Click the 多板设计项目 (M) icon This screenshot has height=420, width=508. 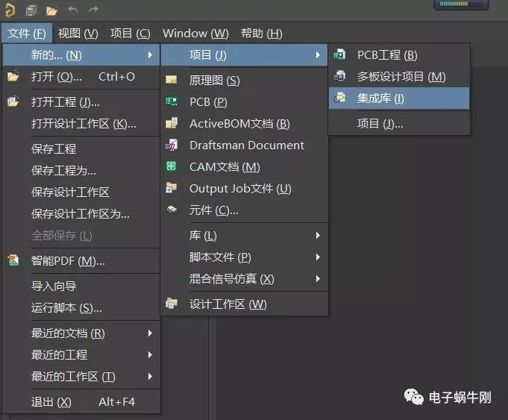(339, 76)
